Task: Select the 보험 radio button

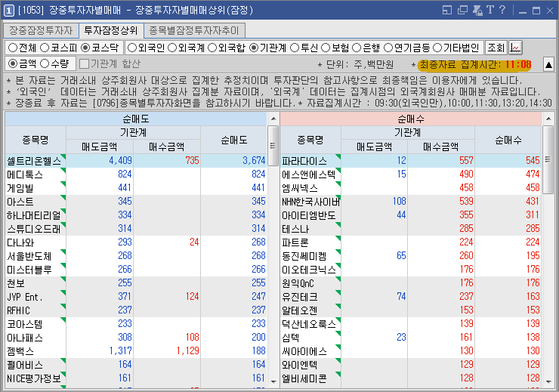Action: tap(326, 48)
